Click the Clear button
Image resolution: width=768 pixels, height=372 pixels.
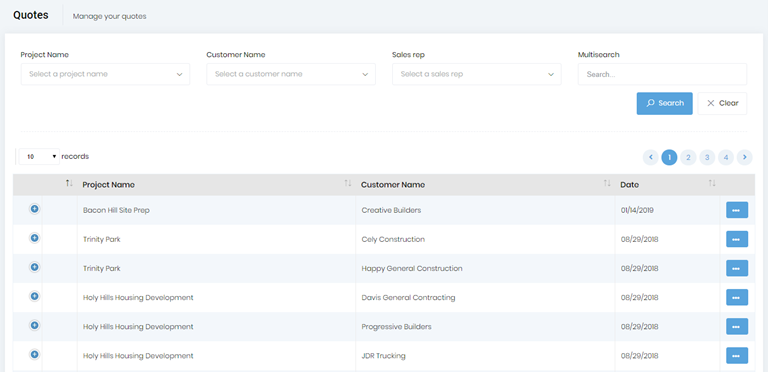[722, 103]
